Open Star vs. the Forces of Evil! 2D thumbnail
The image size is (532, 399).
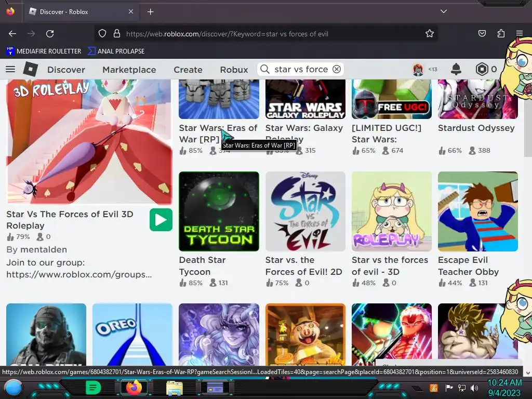(305, 211)
